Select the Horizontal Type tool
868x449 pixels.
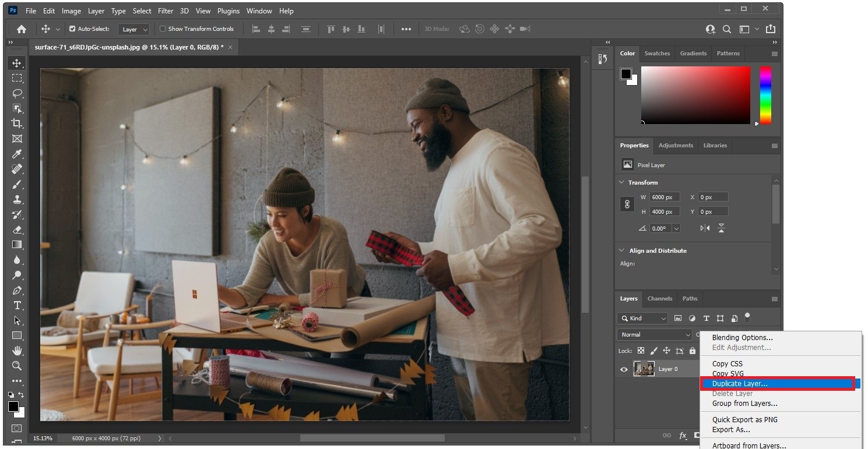coord(17,305)
